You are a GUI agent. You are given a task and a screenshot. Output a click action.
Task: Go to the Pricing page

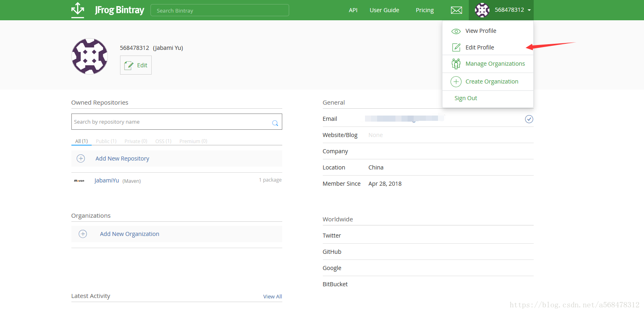[425, 10]
